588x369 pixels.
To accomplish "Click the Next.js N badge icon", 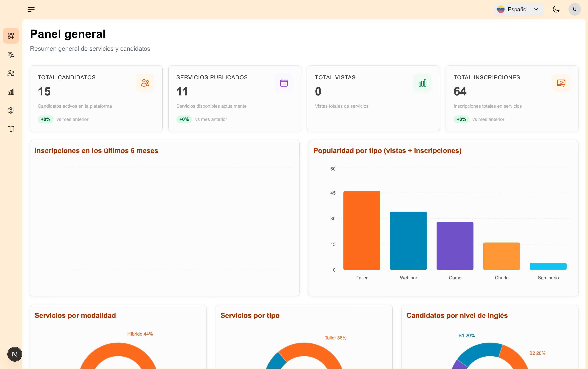I will (15, 354).
